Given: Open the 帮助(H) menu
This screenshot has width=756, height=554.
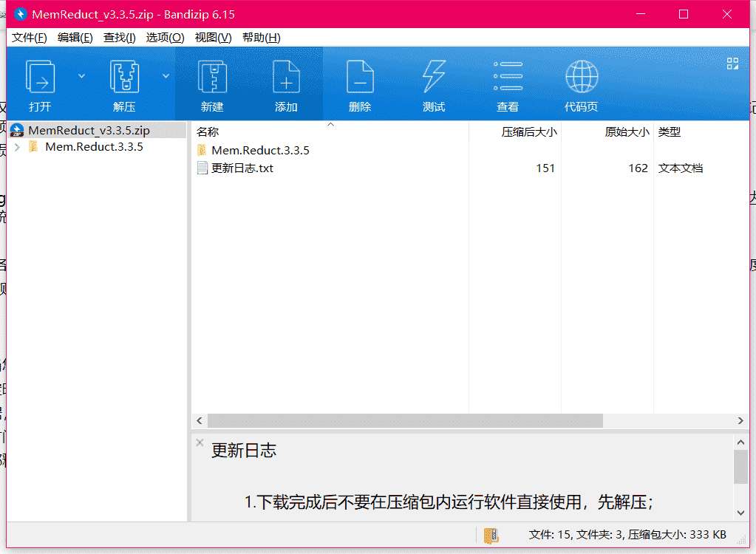Looking at the screenshot, I should coord(262,38).
